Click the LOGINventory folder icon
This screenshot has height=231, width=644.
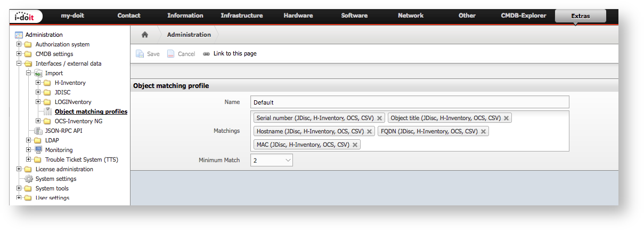point(47,102)
